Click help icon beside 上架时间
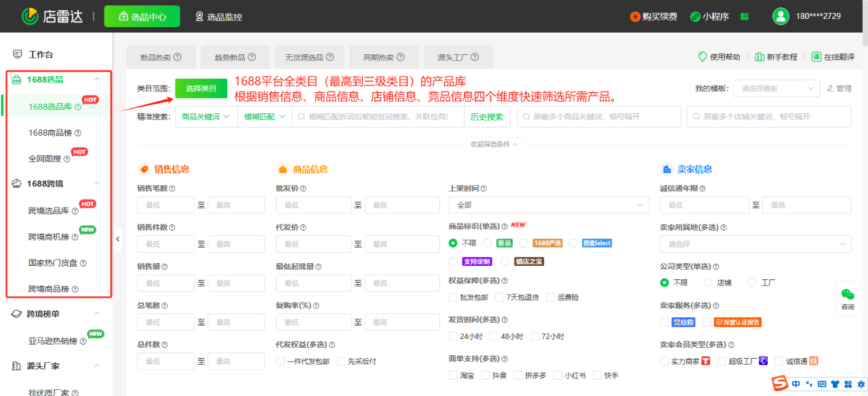This screenshot has height=396, width=868. [484, 189]
